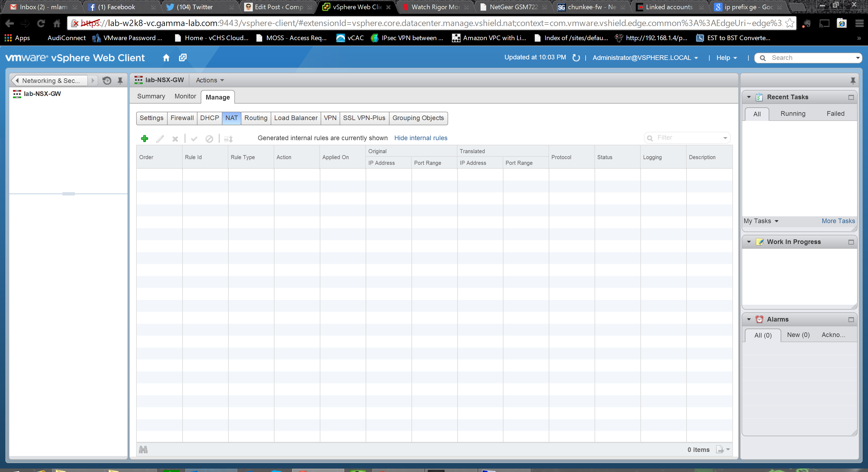Click the binoculars find icon in grid footer
The image size is (868, 472).
(143, 449)
